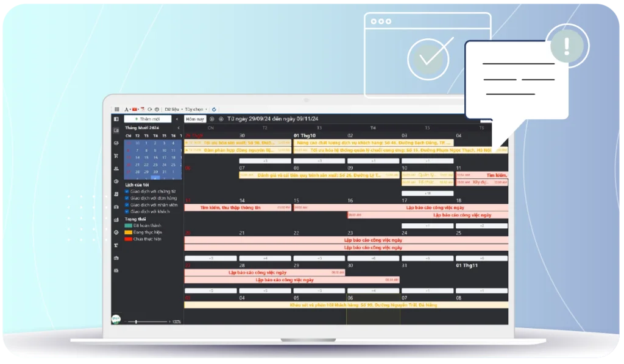Open the shopping cart sidebar icon

[x=116, y=156]
